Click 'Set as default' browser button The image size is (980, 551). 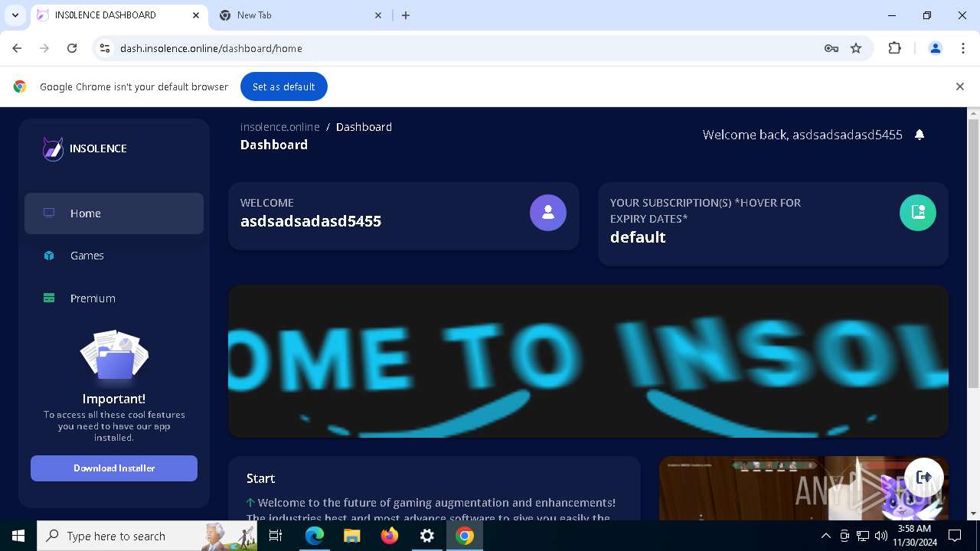click(284, 86)
